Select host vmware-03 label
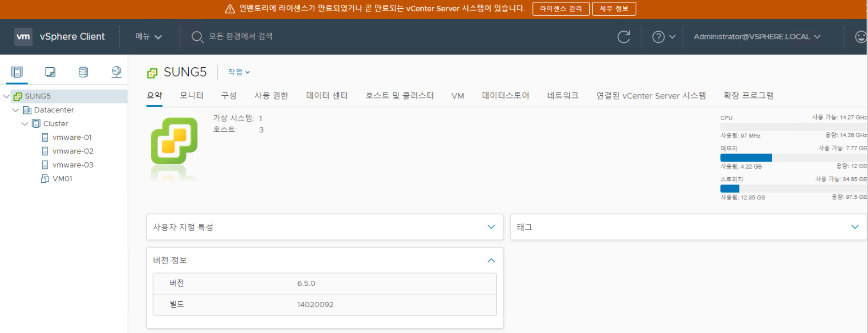Image resolution: width=868 pixels, height=333 pixels. coord(73,165)
